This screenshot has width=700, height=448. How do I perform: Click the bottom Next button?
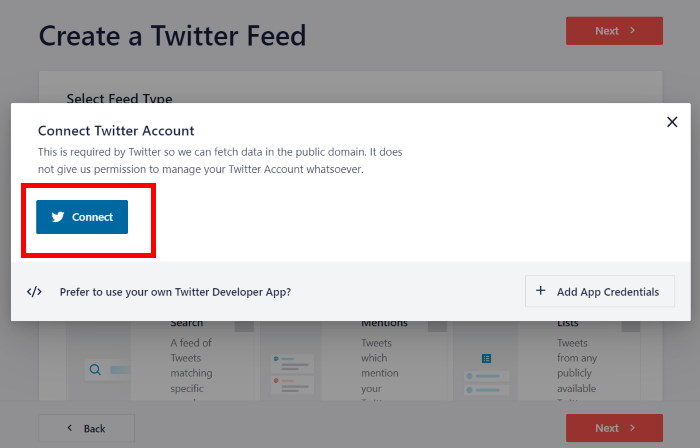[x=614, y=428]
